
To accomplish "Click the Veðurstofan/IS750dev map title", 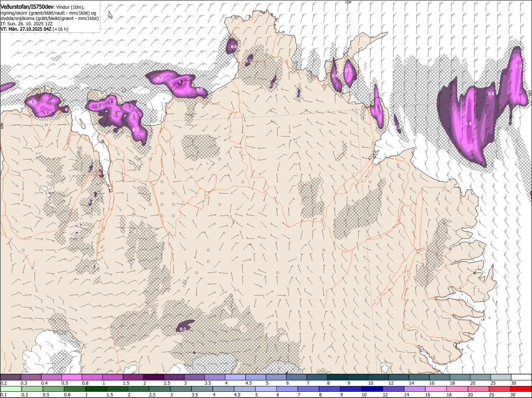I will 27,7.
